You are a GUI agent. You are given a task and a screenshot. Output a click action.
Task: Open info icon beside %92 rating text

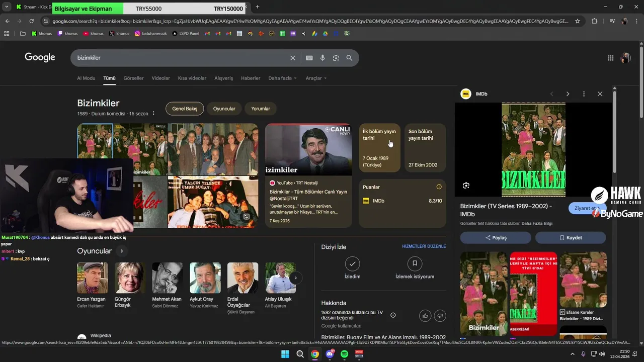click(393, 315)
